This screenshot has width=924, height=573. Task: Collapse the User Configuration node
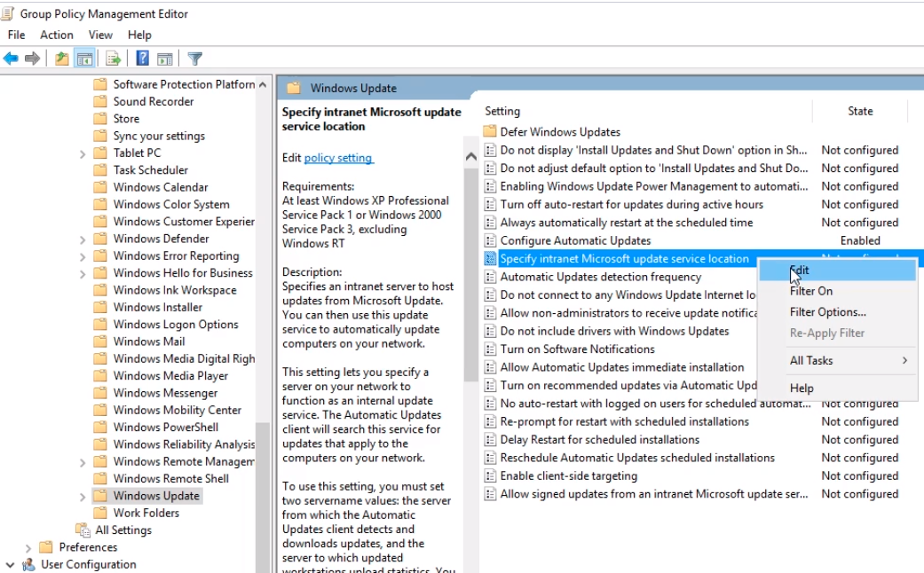(10, 565)
